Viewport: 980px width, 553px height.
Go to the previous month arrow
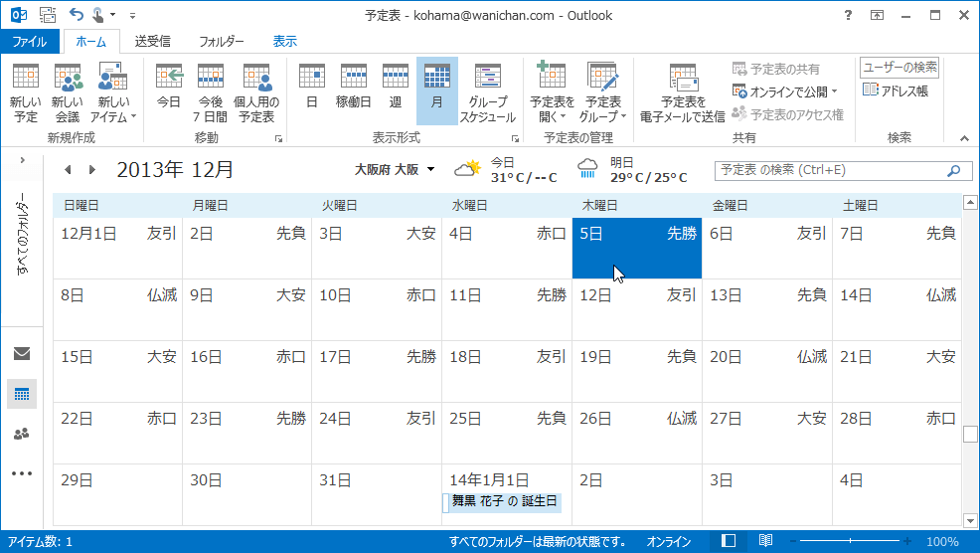tap(69, 169)
